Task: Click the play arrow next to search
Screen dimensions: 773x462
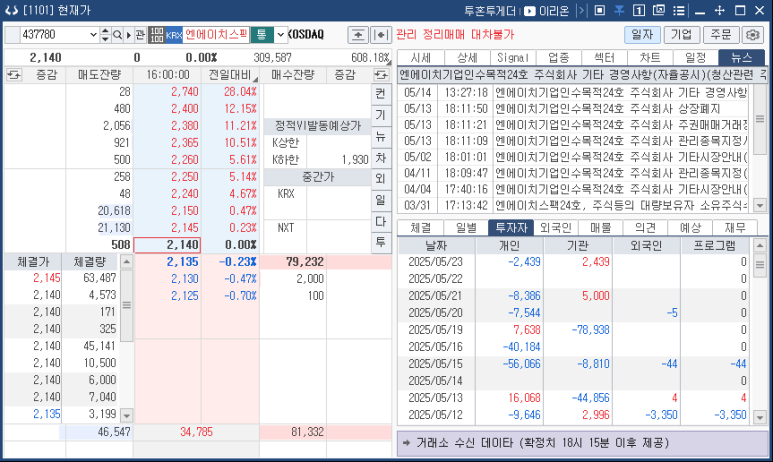Action: (129, 35)
